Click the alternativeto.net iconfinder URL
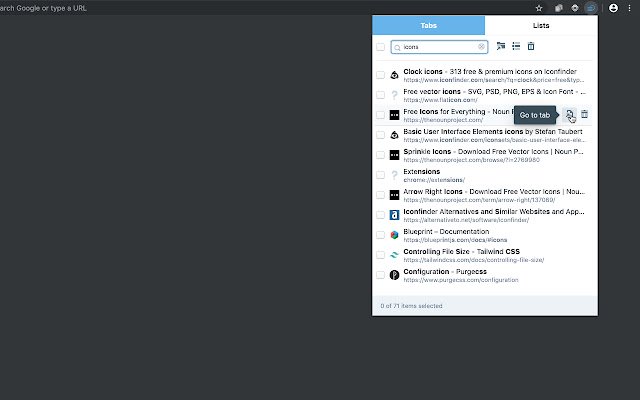This screenshot has height=400, width=640. [x=466, y=220]
